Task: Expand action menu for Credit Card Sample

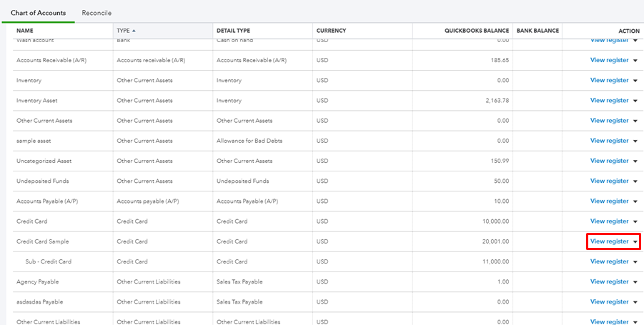Action: 635,241
